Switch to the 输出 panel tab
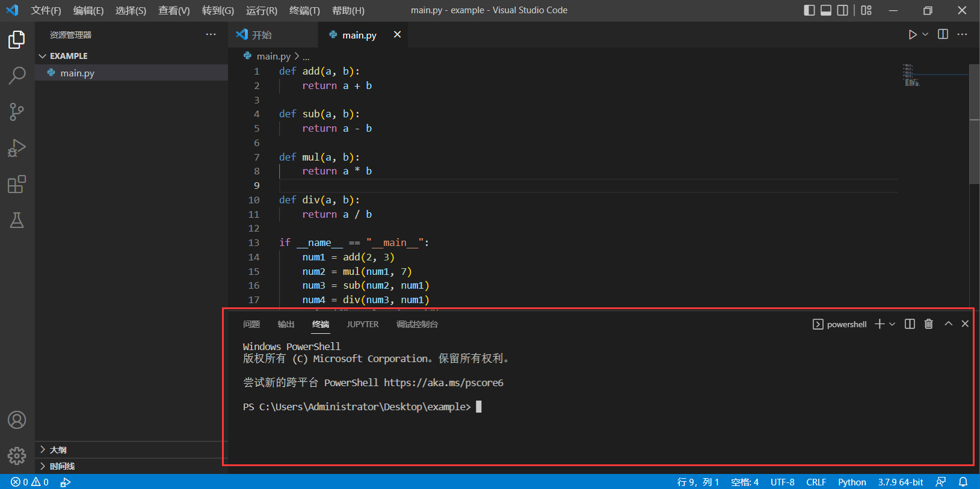 tap(286, 324)
